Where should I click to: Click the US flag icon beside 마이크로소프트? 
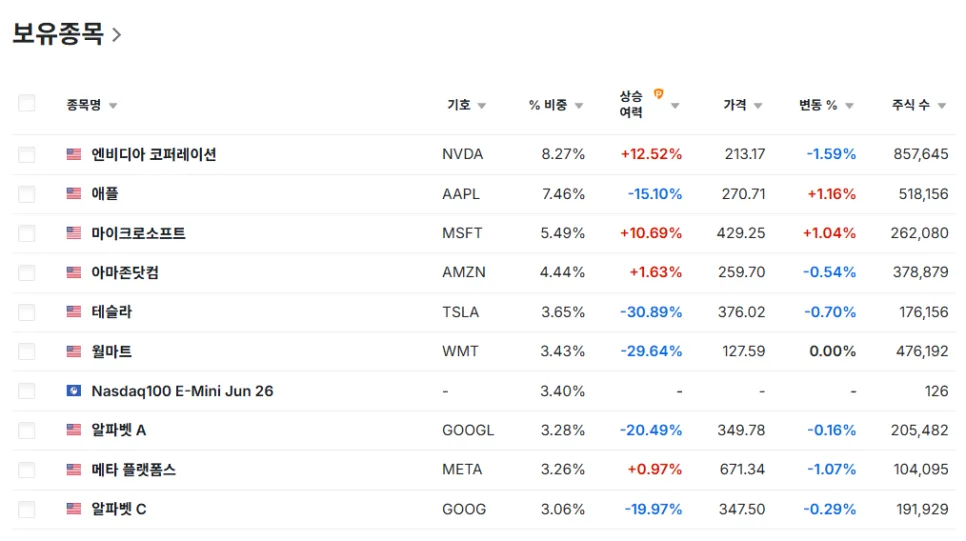coord(74,233)
